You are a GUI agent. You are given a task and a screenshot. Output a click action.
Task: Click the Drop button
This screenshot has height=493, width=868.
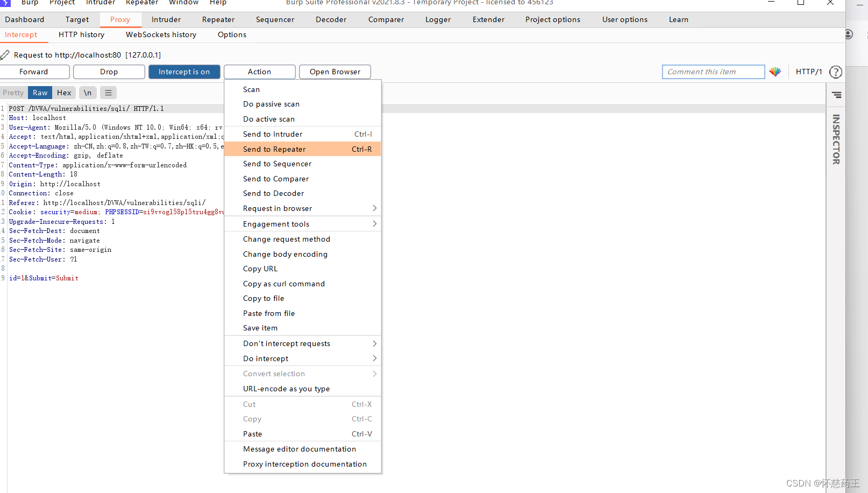point(109,72)
